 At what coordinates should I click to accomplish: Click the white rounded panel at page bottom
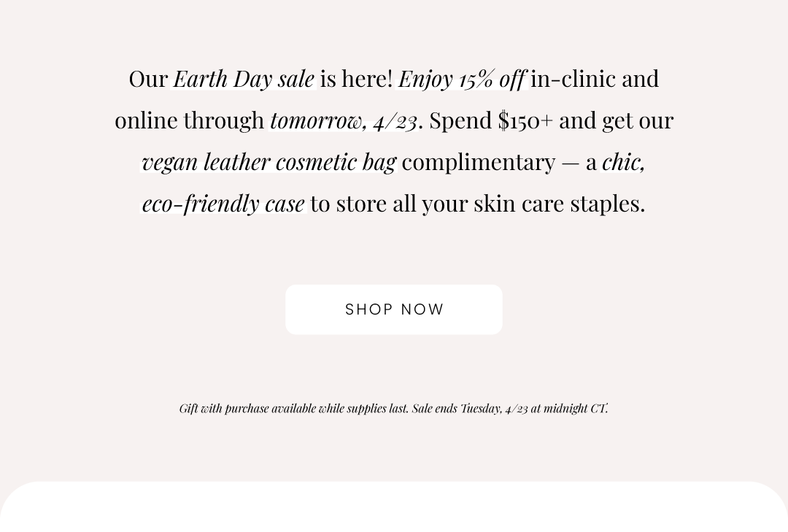click(x=394, y=506)
